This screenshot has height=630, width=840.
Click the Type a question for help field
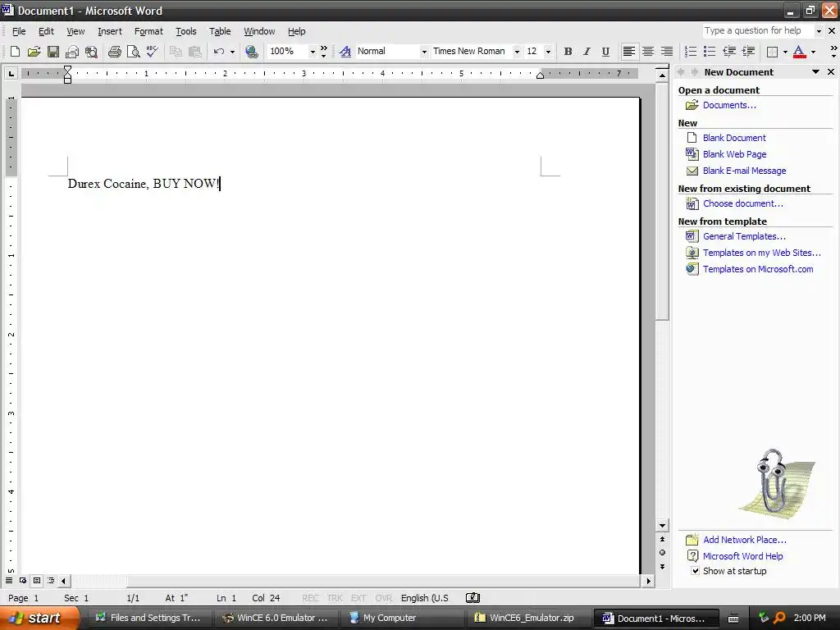coord(757,31)
